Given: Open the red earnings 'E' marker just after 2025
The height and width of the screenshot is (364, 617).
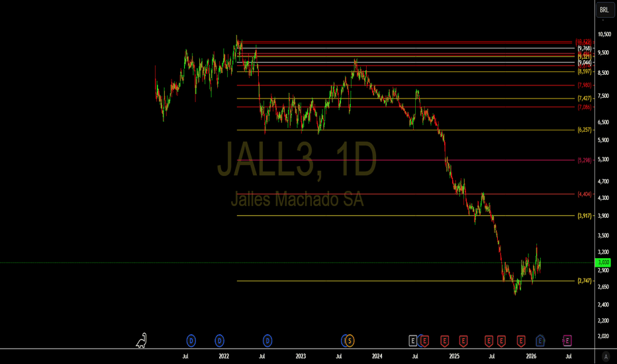Looking at the screenshot, I should [463, 341].
